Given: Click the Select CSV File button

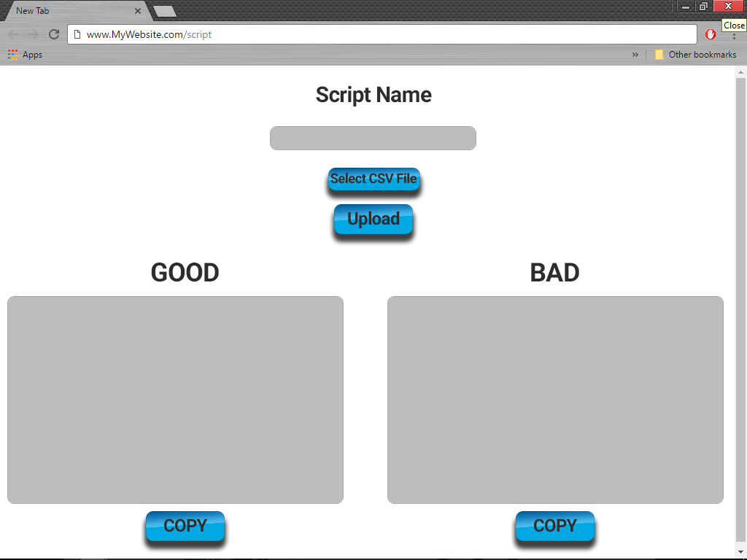Looking at the screenshot, I should tap(374, 179).
